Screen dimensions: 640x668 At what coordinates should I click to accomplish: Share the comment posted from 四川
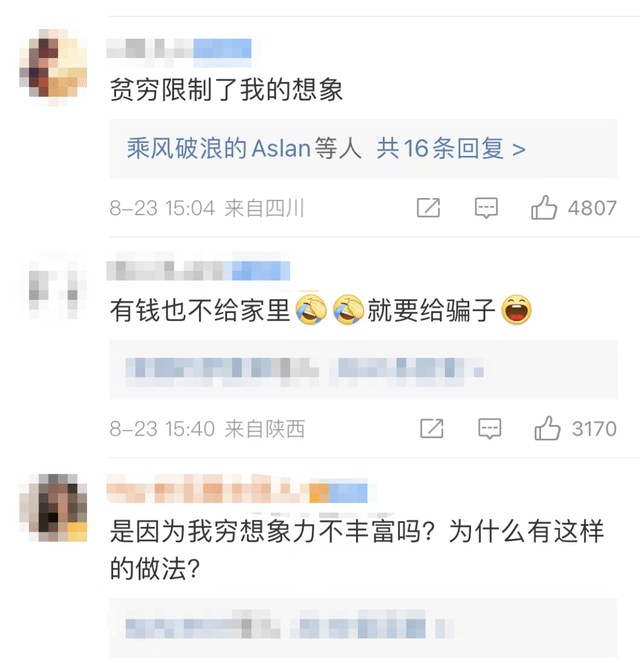coord(428,208)
